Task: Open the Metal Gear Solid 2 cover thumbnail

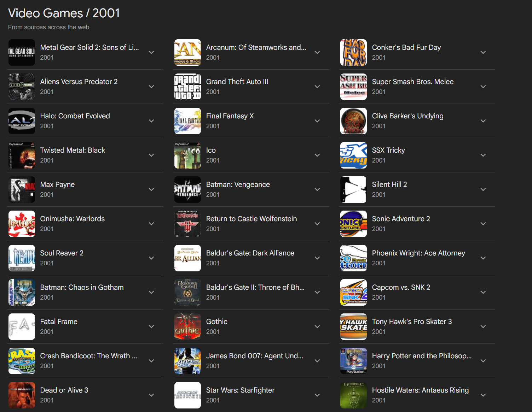Action: [22, 52]
